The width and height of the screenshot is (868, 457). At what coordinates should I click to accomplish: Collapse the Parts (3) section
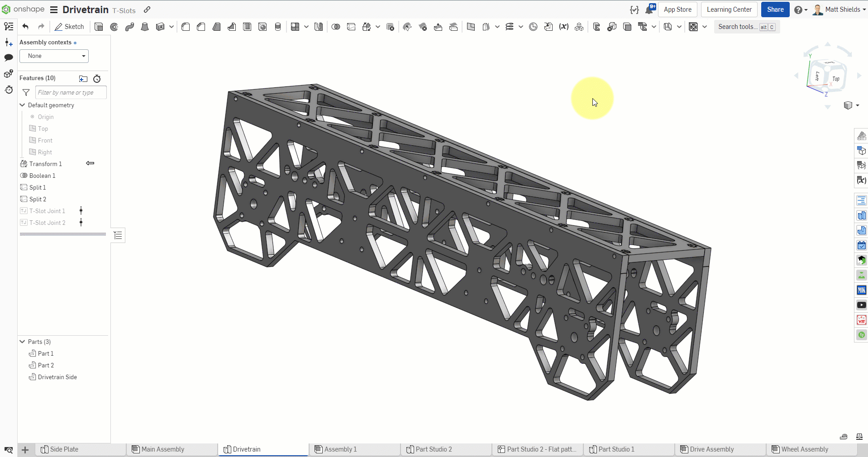click(x=21, y=342)
